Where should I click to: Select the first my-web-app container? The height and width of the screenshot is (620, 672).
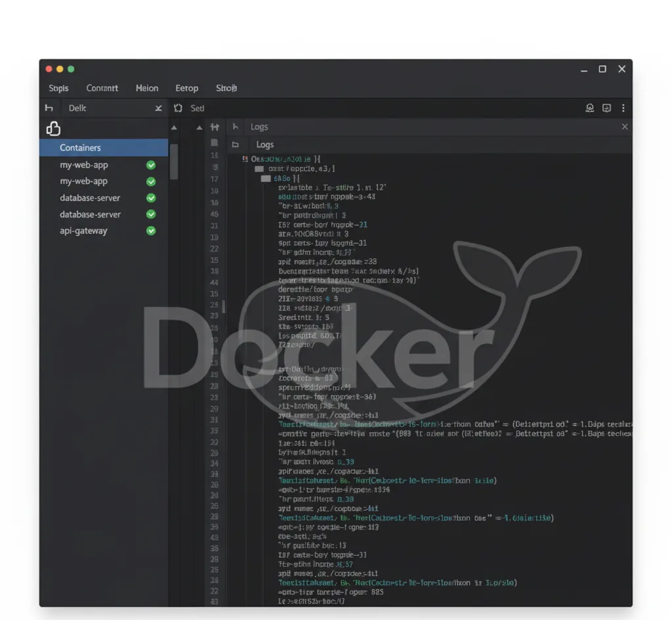tap(84, 165)
